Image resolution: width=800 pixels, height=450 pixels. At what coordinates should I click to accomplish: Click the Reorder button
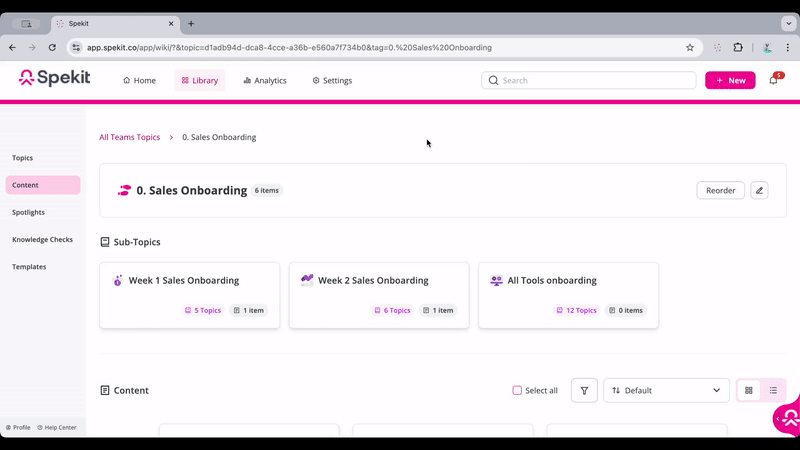click(x=720, y=190)
